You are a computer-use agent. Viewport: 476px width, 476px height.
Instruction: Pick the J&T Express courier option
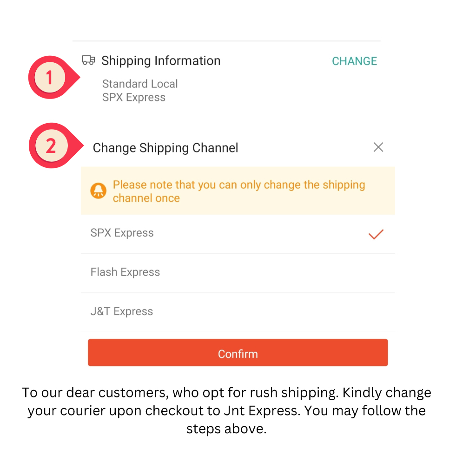(x=122, y=311)
